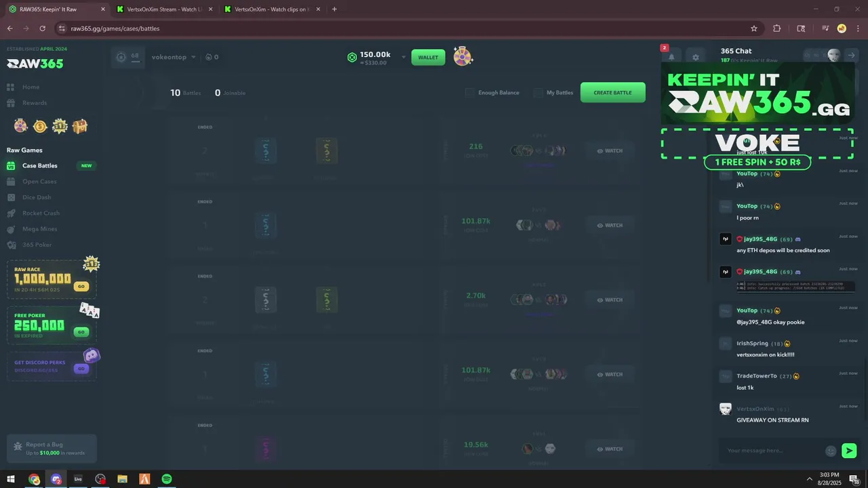868x488 pixels.
Task: Open chat settings gear icon
Action: click(695, 57)
